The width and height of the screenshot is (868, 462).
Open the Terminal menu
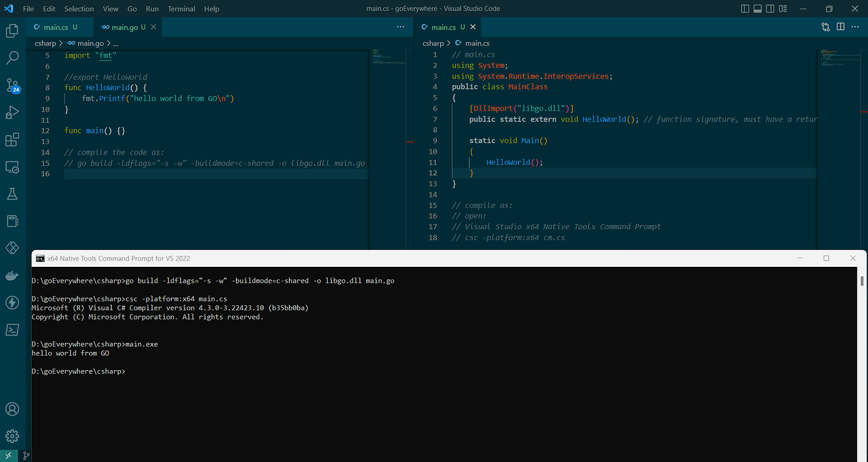[181, 9]
